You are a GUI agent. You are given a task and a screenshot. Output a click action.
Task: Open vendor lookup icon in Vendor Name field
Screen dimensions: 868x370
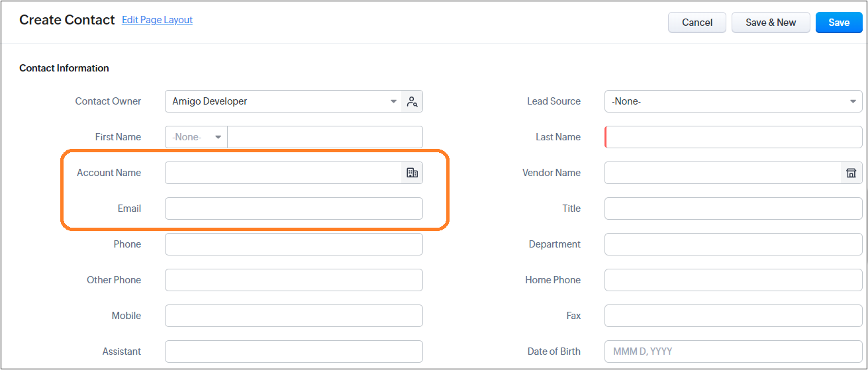[x=851, y=173]
